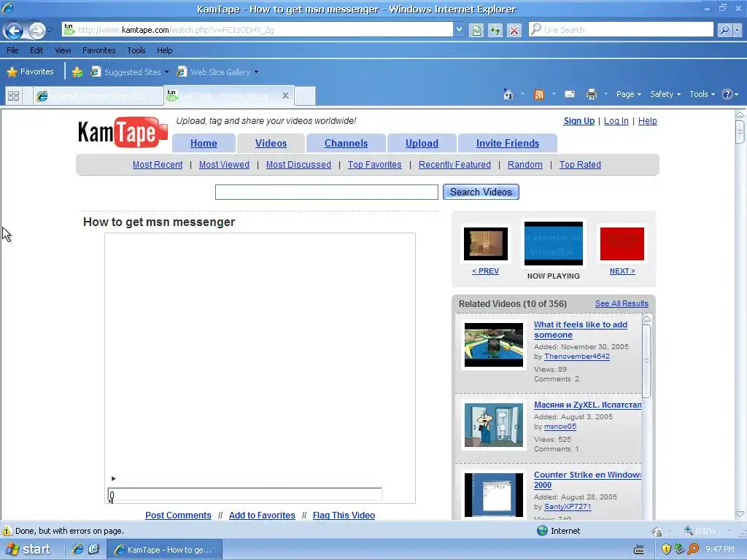Click the Top Rated link
The width and height of the screenshot is (747, 560).
(580, 165)
